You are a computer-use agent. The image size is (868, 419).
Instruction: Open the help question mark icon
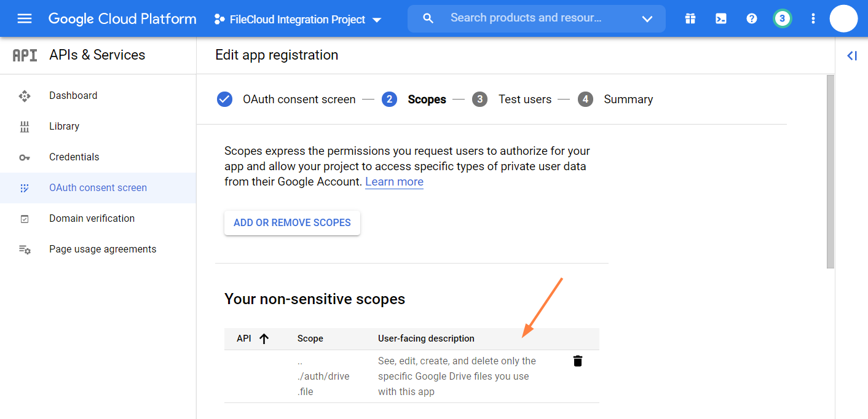(x=752, y=18)
